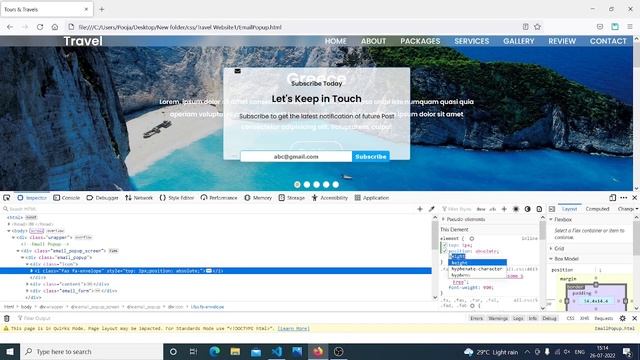The image size is (640, 360).
Task: Collapse the Box Model section
Action: click(x=551, y=259)
